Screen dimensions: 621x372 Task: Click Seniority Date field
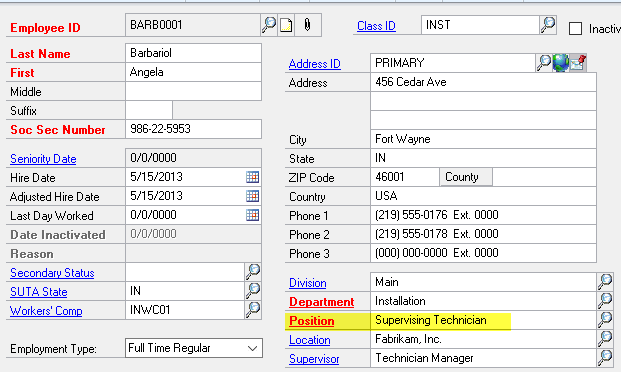(x=194, y=158)
